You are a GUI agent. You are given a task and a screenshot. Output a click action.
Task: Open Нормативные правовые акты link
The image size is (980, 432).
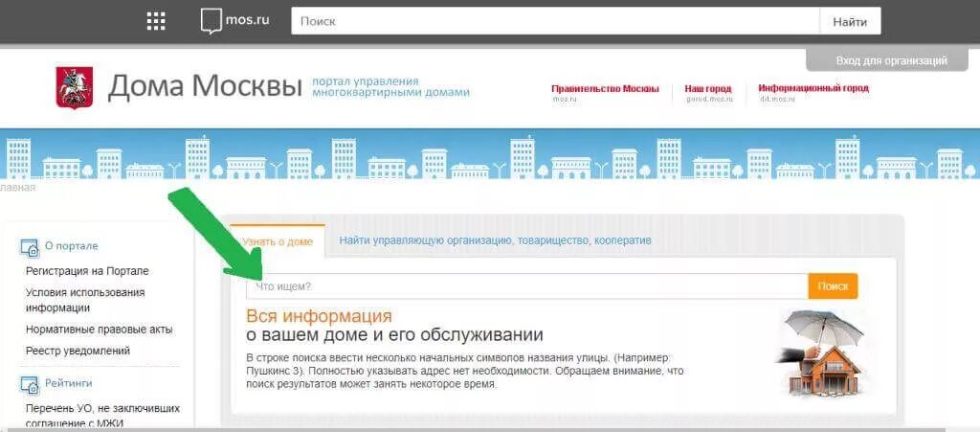point(99,330)
